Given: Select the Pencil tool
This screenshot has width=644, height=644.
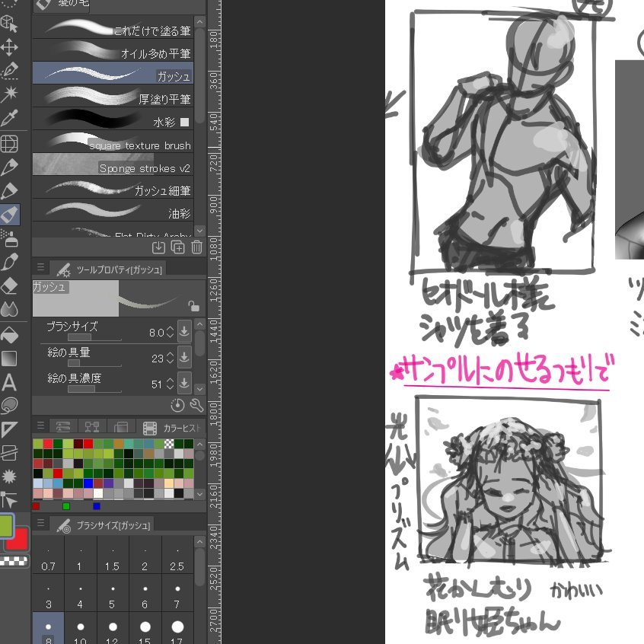Looking at the screenshot, I should point(9,191).
